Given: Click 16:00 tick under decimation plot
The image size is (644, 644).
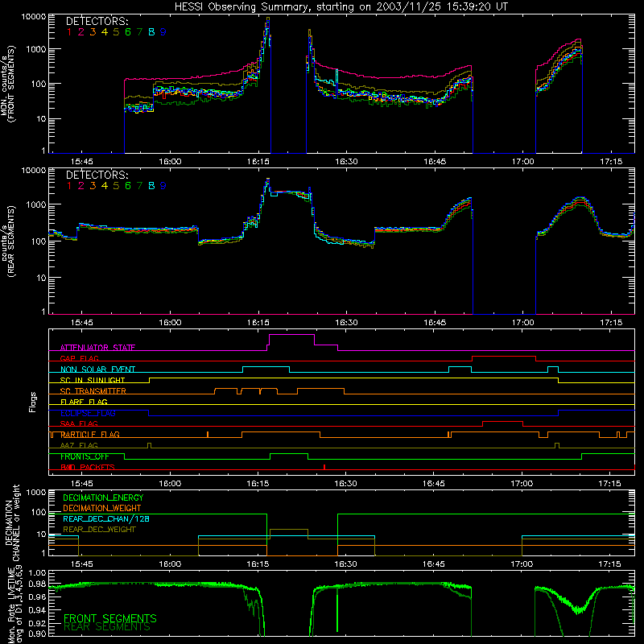Looking at the screenshot, I should tap(170, 564).
